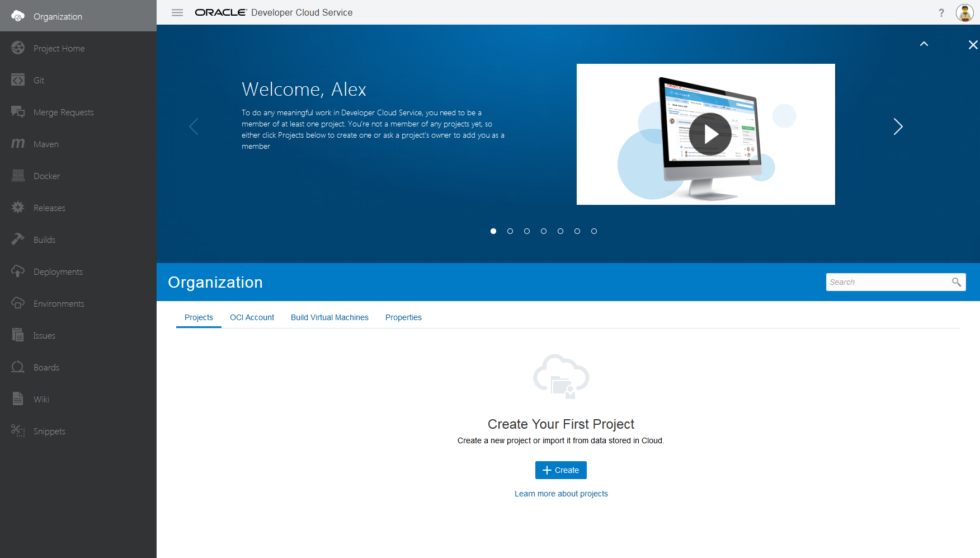Open the Maven icon in sidebar
This screenshot has height=558, width=980.
point(18,144)
